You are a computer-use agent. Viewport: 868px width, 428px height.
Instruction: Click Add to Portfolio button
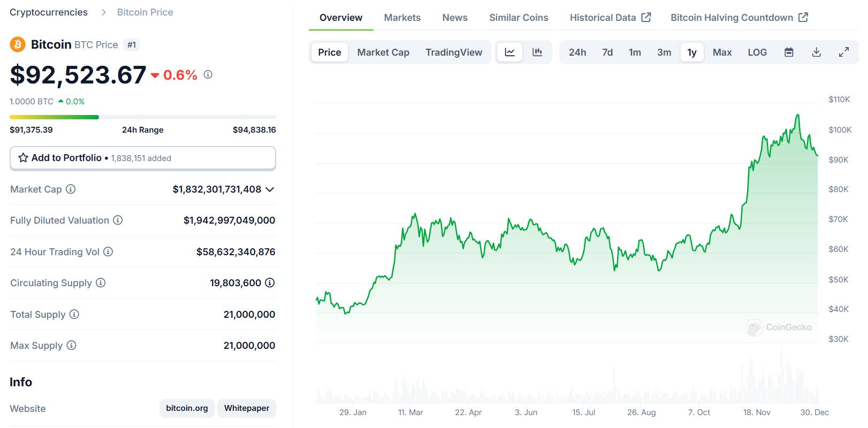[143, 158]
